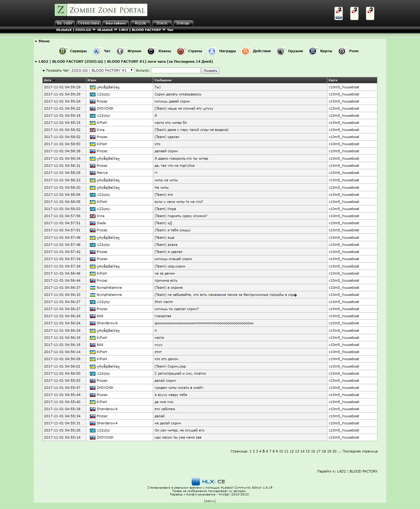The image size is (420, 509).
Task: Open the Chat lambda icon
Action: [x=97, y=51]
